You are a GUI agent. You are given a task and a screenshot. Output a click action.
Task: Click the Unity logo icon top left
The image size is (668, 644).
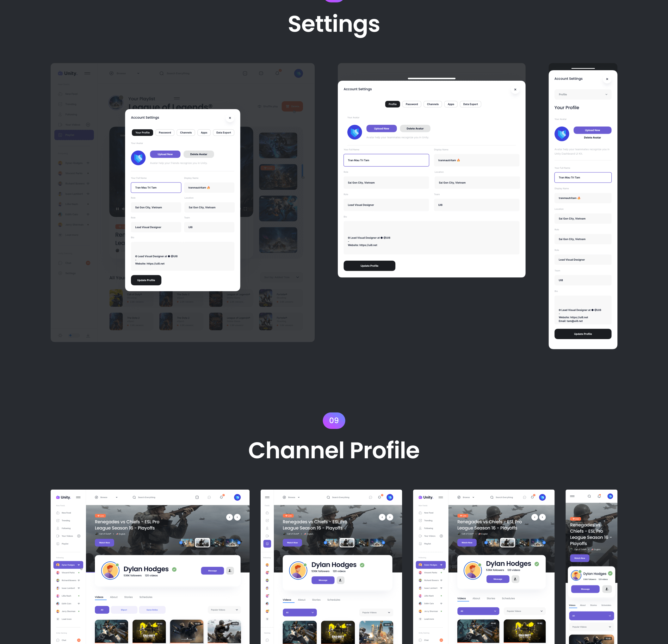(60, 73)
